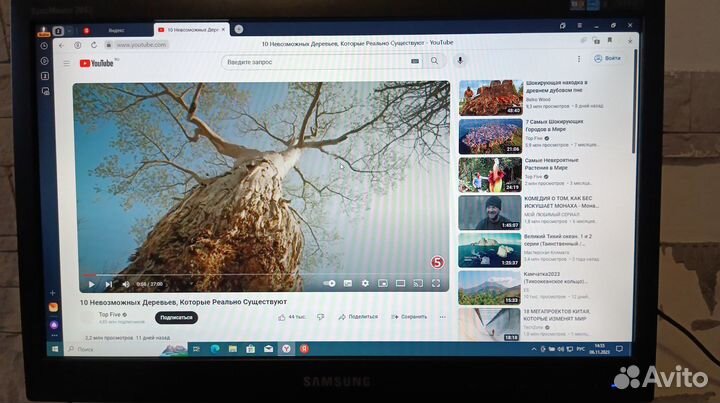Play the video with the play button
This screenshot has height=403, width=720.
(91, 285)
